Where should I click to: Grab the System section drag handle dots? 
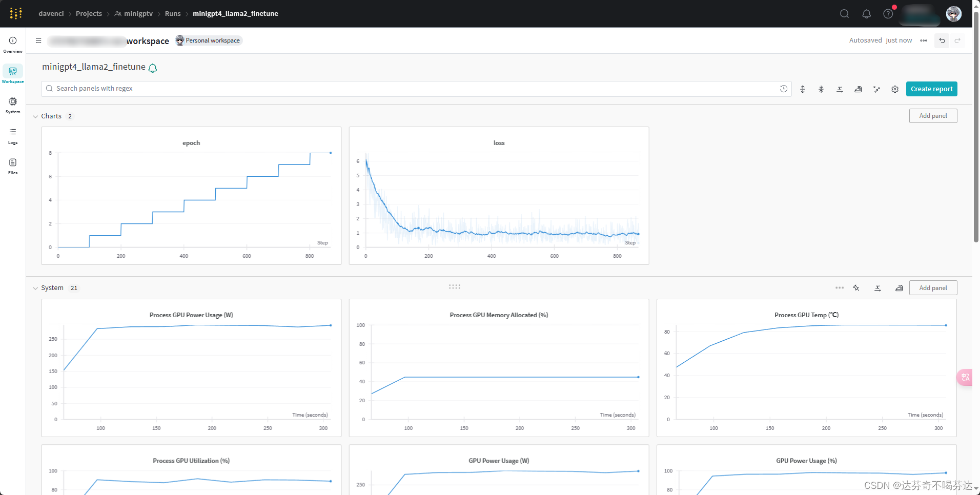click(x=455, y=286)
